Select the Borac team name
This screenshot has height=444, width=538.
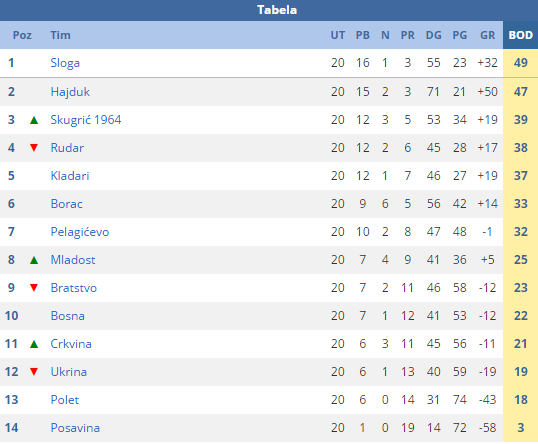(67, 204)
